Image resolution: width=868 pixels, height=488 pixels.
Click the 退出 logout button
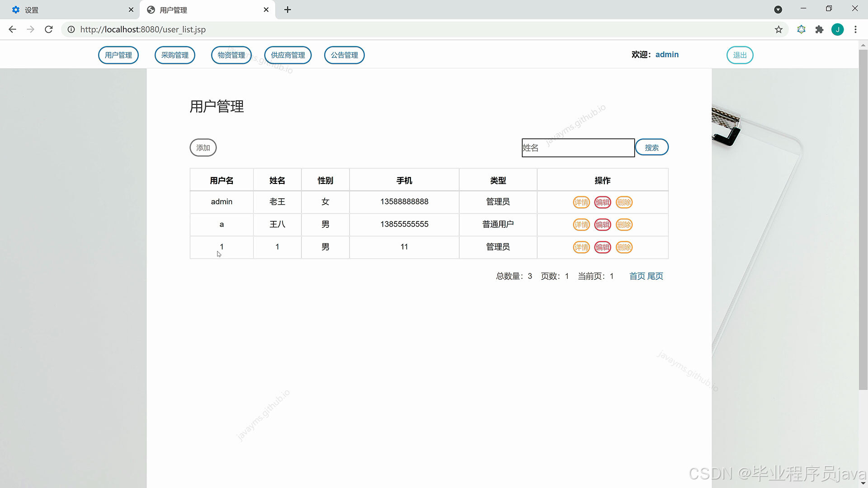click(740, 55)
